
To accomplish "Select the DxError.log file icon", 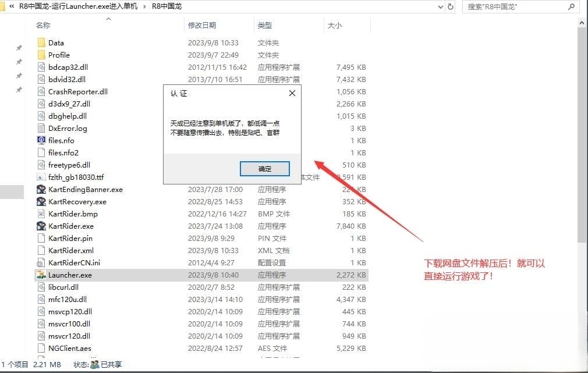I will 41,128.
